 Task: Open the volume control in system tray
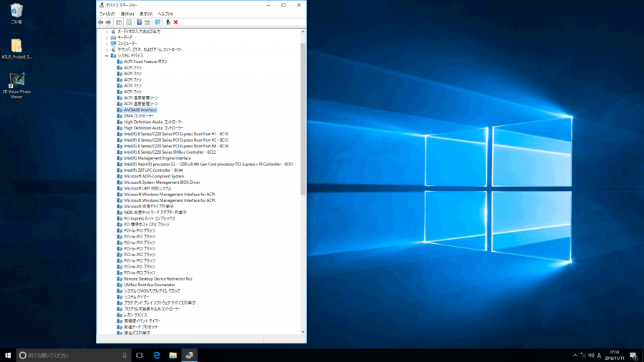point(591,355)
